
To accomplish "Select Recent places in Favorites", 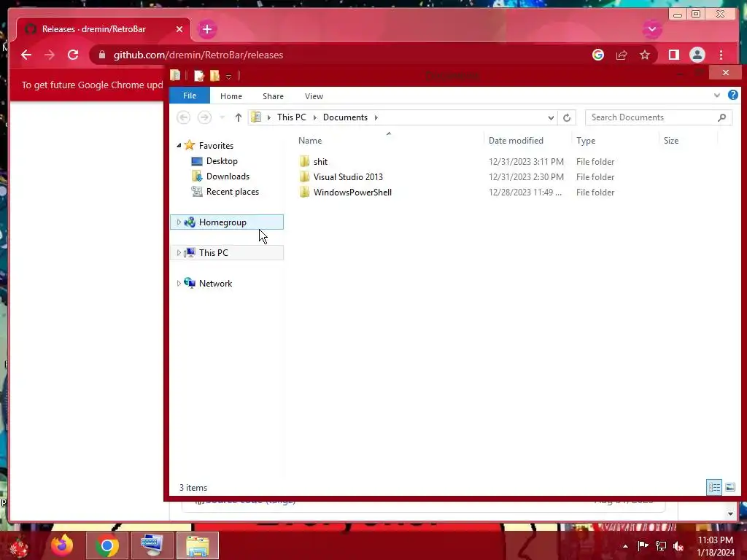I will pos(233,192).
